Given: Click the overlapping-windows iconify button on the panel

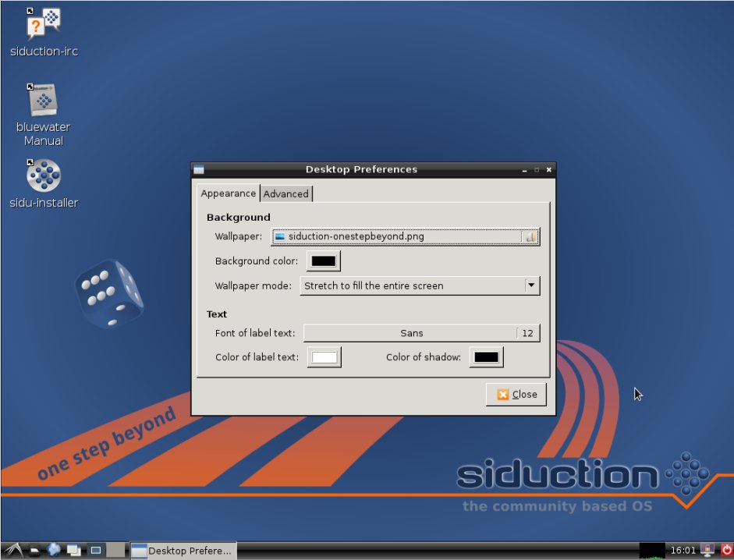Looking at the screenshot, I should [x=74, y=551].
